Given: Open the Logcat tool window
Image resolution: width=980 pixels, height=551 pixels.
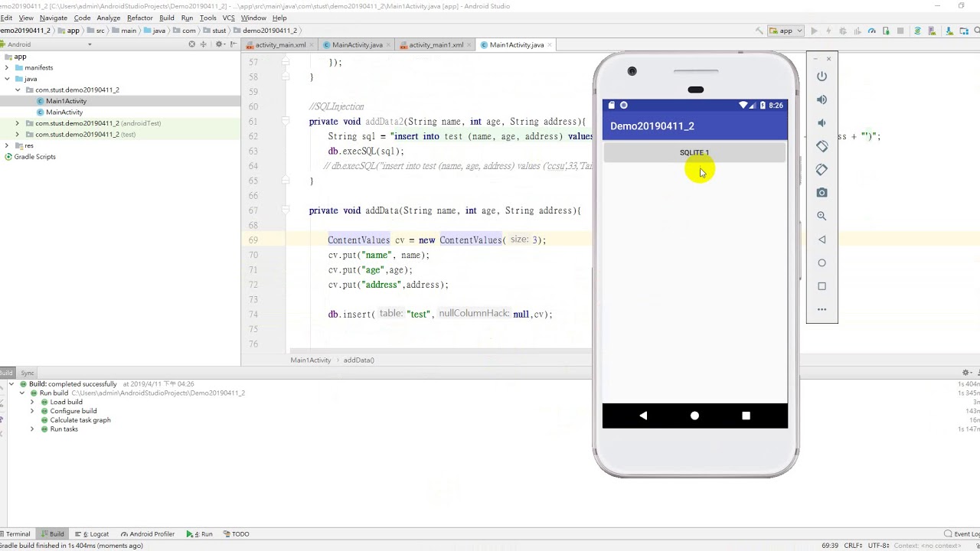Looking at the screenshot, I should pos(96,534).
